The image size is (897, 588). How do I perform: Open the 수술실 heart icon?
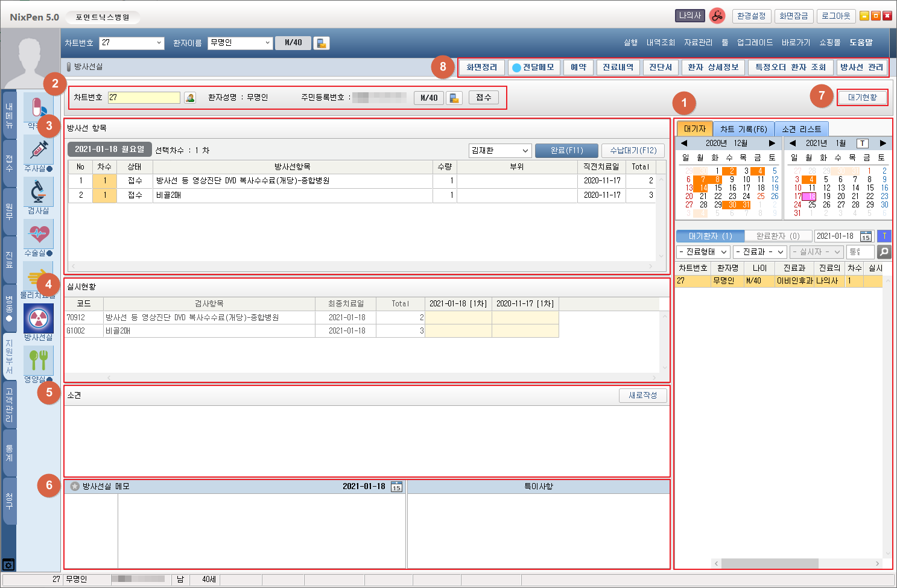coord(38,233)
